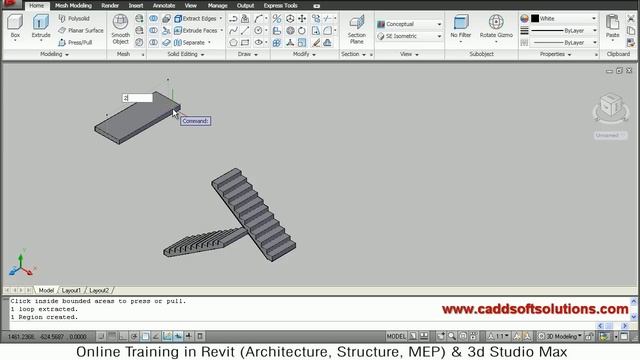Toggle Polar Tracking in the status bar
The width and height of the screenshot is (640, 360).
click(134, 336)
